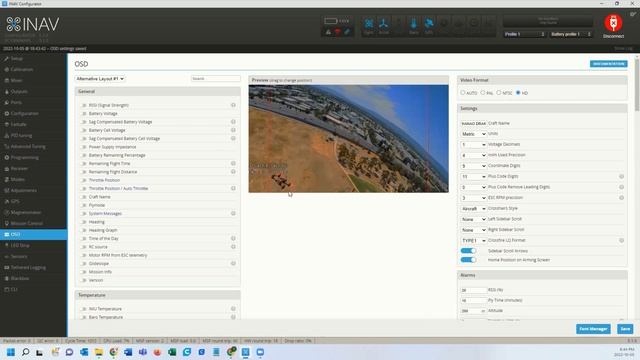Toggle the Sidebar Scroll Arrows switch
640x360 pixels.
point(468,251)
